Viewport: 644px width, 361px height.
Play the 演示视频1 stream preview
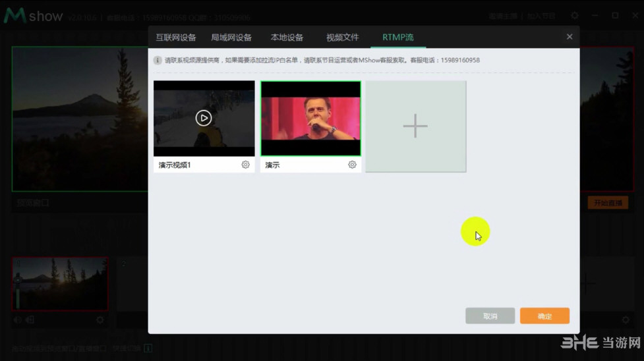click(203, 119)
